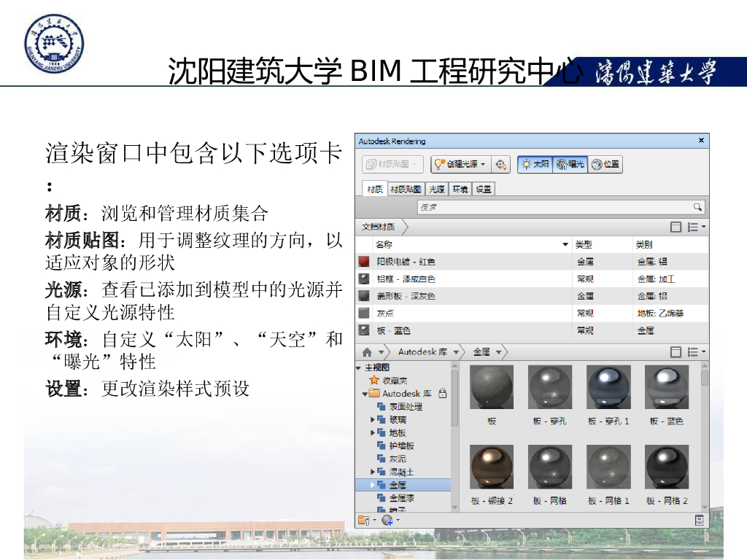This screenshot has width=747, height=560.
Task: Select the 板 - 铆接 2 thumbnail
Action: (491, 467)
